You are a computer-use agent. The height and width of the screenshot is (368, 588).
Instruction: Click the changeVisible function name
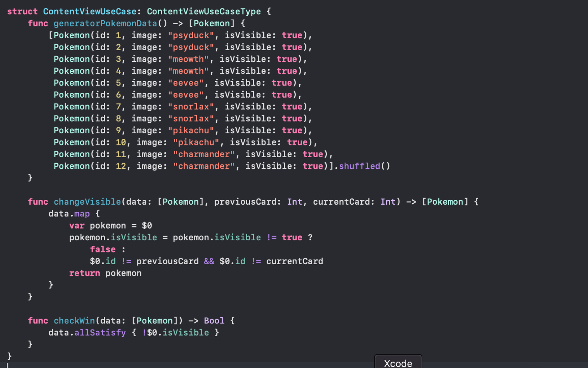[87, 202]
